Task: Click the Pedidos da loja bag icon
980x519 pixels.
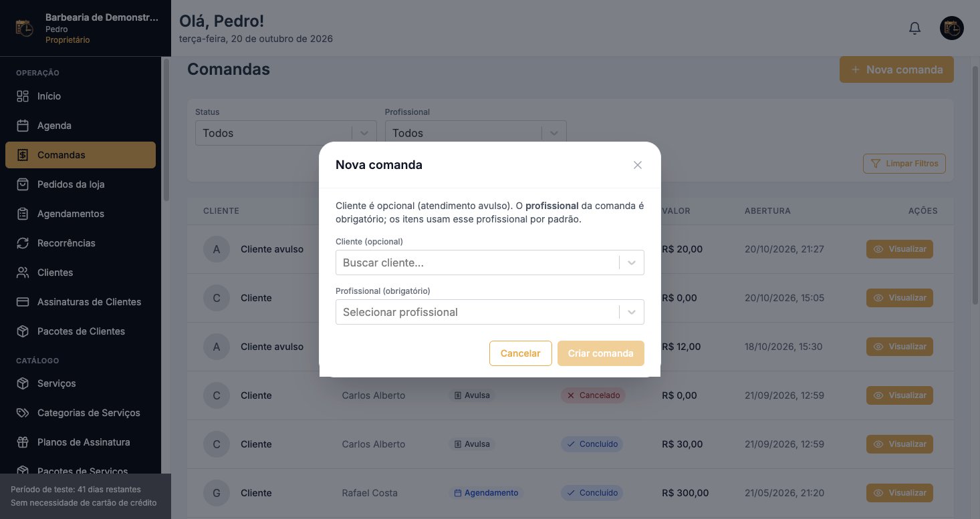Action: (x=23, y=184)
